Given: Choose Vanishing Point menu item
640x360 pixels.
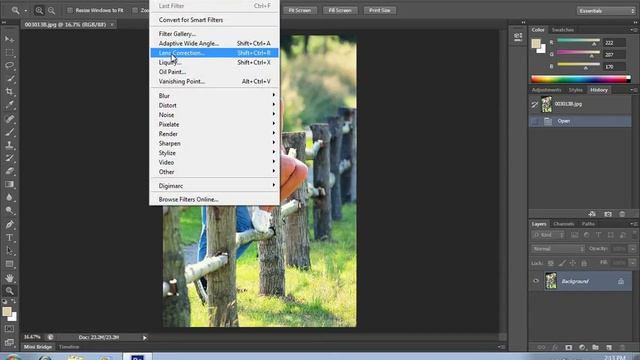Looking at the screenshot, I should pos(215,81).
